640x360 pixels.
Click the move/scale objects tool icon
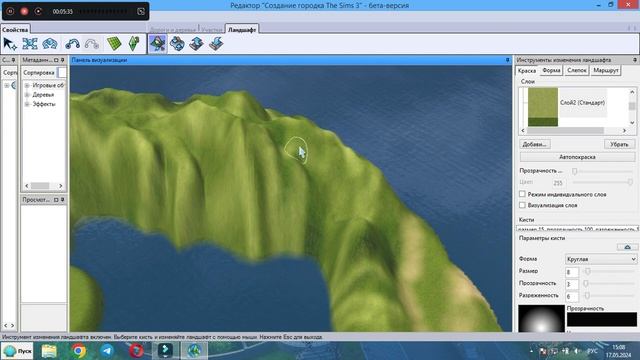click(x=30, y=44)
